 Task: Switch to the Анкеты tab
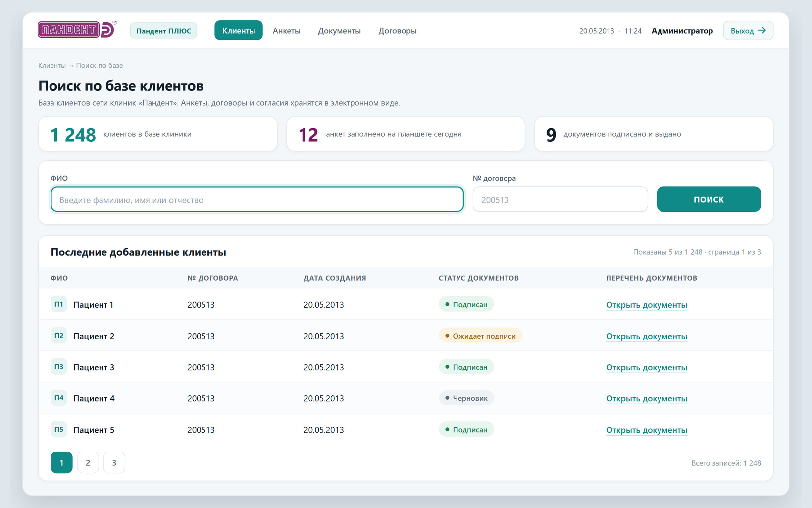point(287,30)
